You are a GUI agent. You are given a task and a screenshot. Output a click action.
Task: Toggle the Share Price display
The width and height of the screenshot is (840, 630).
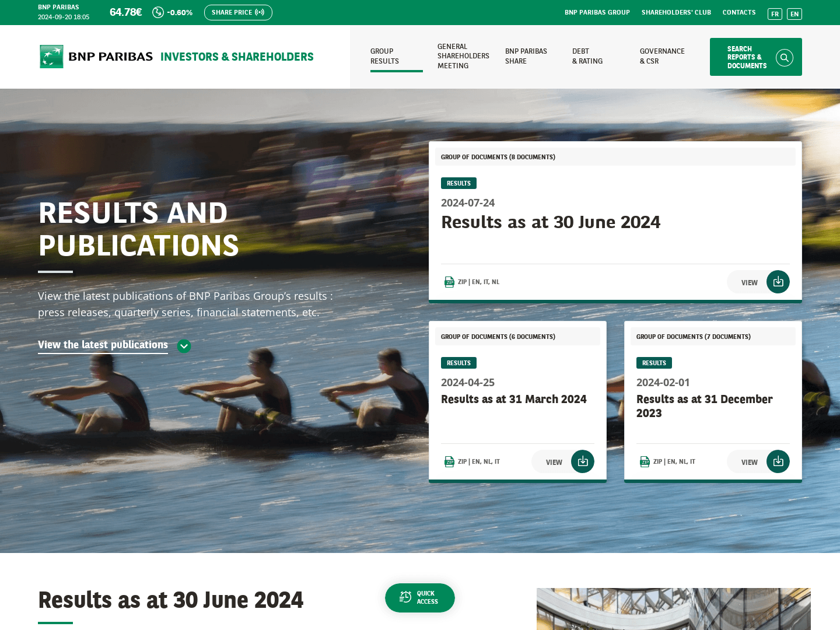click(x=238, y=12)
